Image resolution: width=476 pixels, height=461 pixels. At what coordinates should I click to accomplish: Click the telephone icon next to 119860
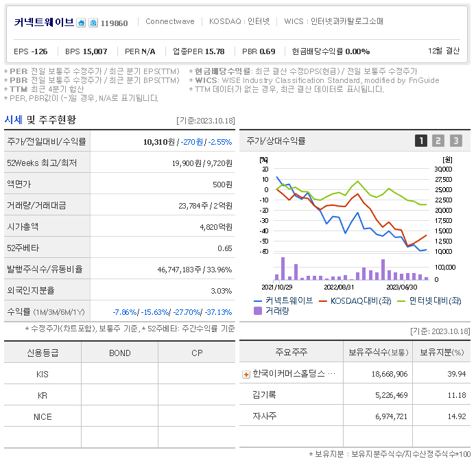tap(93, 23)
